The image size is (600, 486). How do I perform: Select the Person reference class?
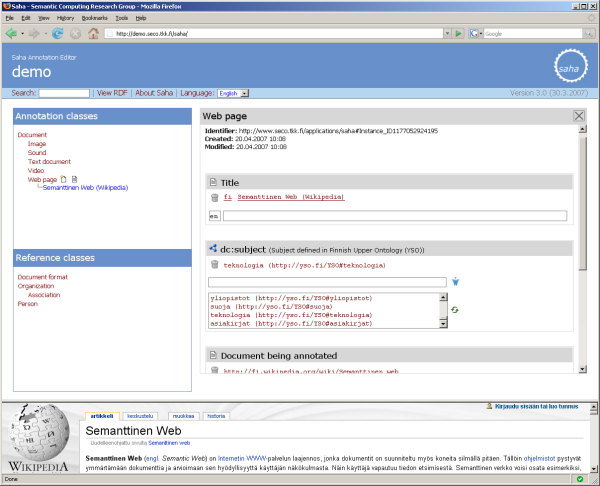pyautogui.click(x=28, y=304)
